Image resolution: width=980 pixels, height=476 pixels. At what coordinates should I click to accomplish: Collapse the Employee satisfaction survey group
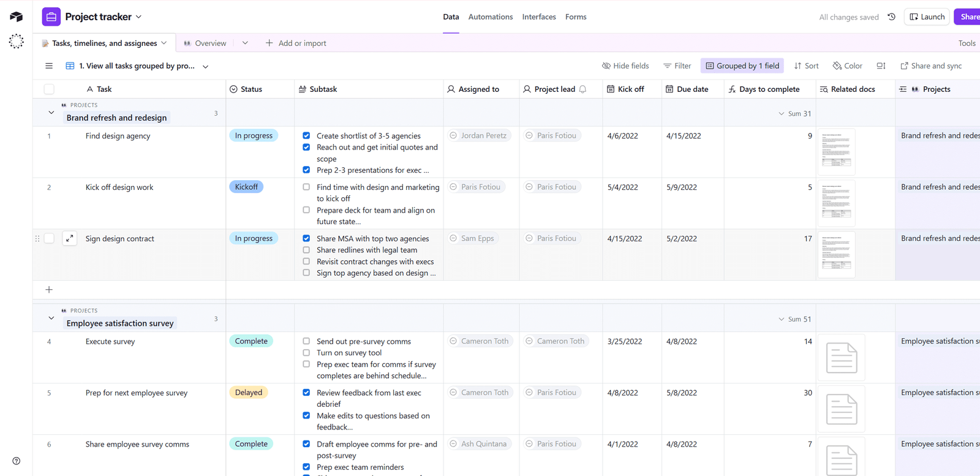click(x=51, y=319)
